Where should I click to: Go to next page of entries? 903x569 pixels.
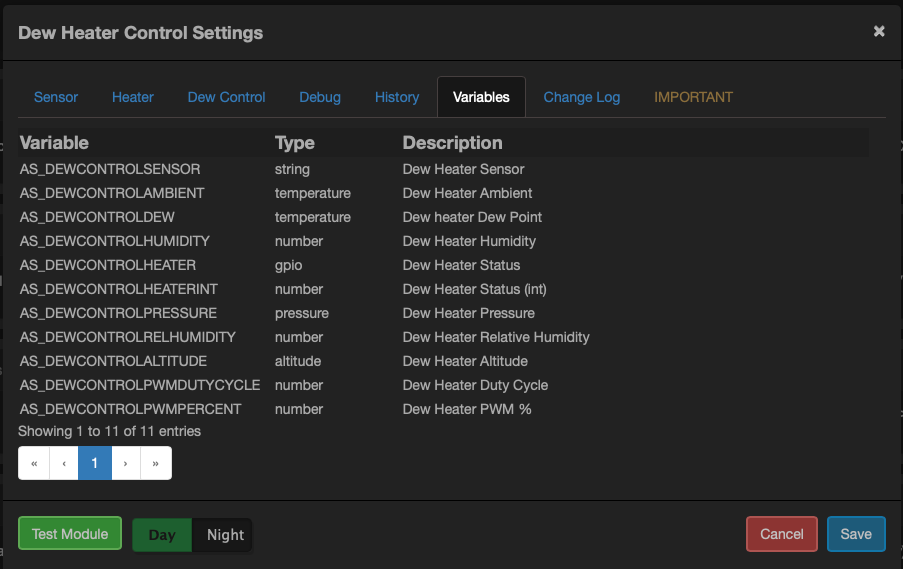125,463
